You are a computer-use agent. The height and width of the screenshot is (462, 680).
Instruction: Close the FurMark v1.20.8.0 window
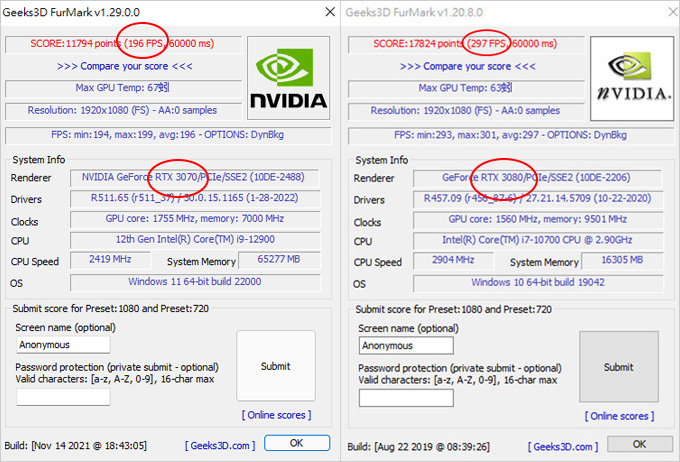(673, 12)
